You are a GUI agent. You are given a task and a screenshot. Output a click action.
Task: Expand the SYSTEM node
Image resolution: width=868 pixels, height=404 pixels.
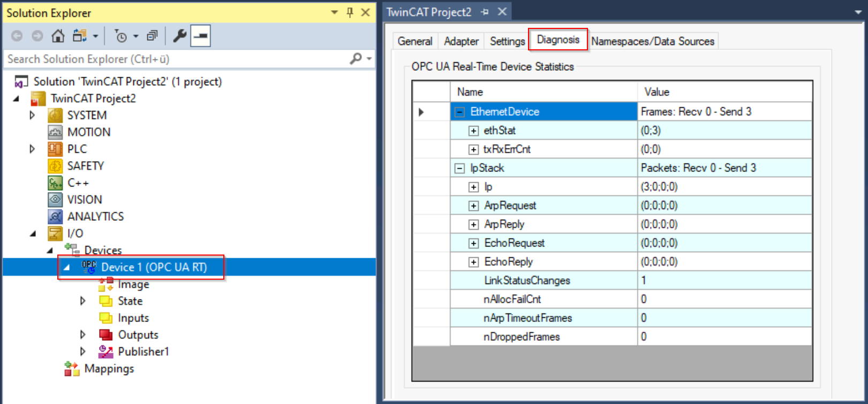pos(32,115)
